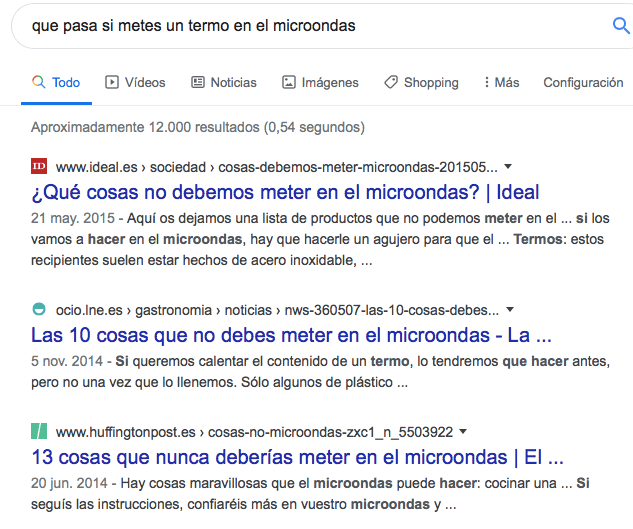Expand the Más options menu

pos(501,83)
